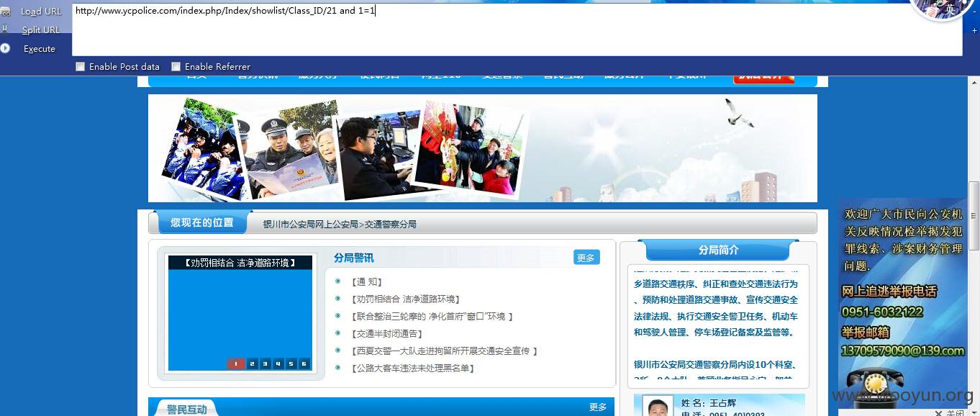
Task: Click the Split URL button label
Action: 40,30
